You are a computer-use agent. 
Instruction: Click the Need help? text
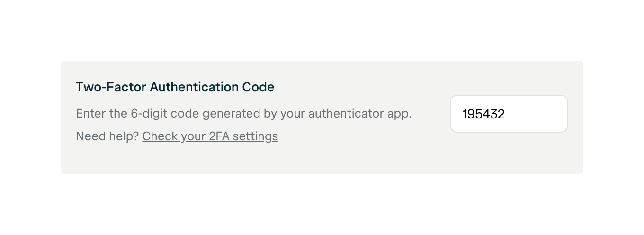(107, 136)
